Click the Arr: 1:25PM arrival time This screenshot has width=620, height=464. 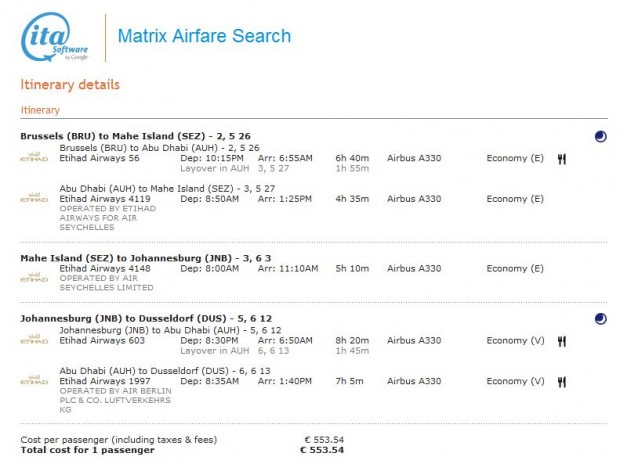285,199
